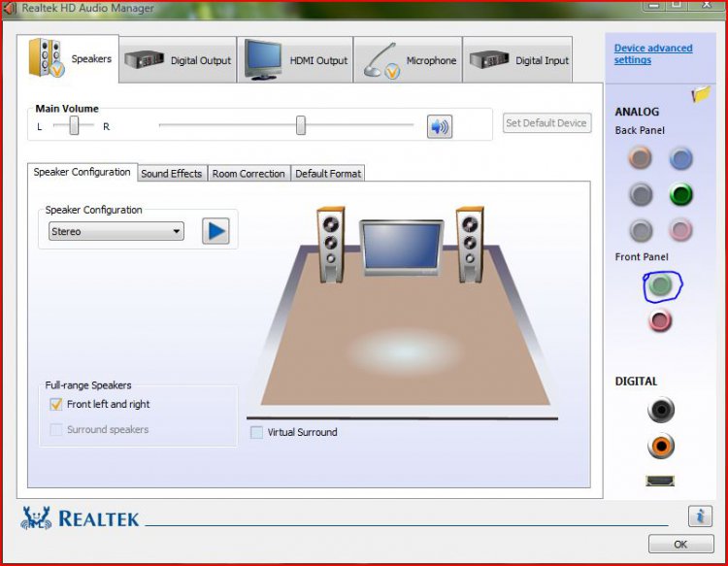Viewport: 728px width, 566px height.
Task: Enable Virtual Surround checkbox
Action: pyautogui.click(x=256, y=432)
